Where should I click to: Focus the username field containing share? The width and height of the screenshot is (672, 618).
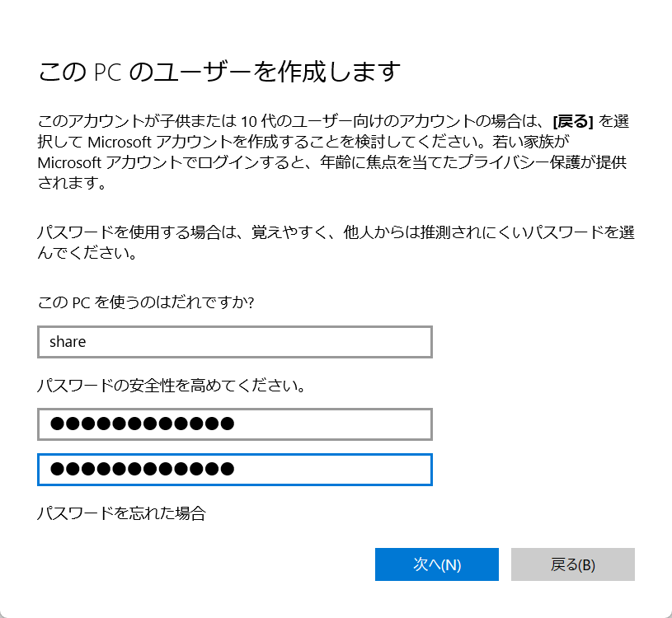tap(235, 342)
